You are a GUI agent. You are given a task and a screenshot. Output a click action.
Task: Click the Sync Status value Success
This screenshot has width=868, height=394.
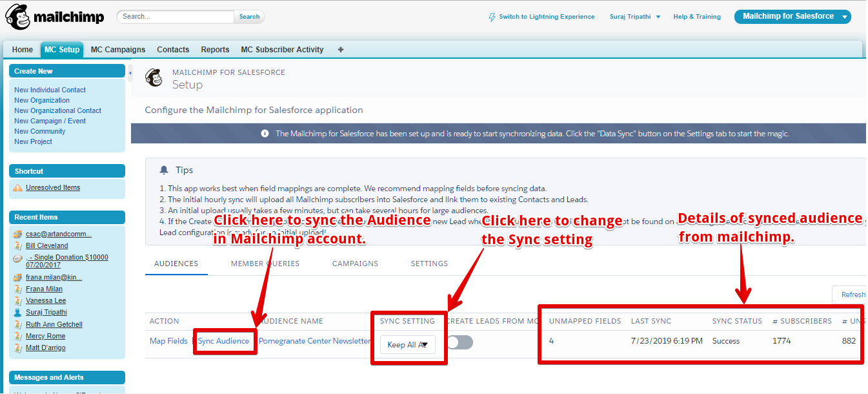[726, 341]
